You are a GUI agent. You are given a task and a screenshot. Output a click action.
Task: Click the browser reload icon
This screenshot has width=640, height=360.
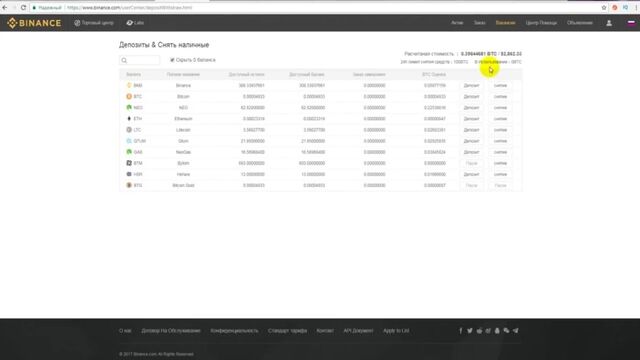click(x=23, y=7)
